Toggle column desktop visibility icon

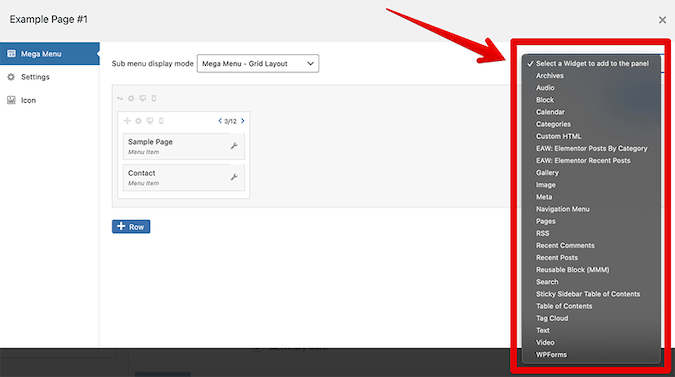click(x=150, y=121)
